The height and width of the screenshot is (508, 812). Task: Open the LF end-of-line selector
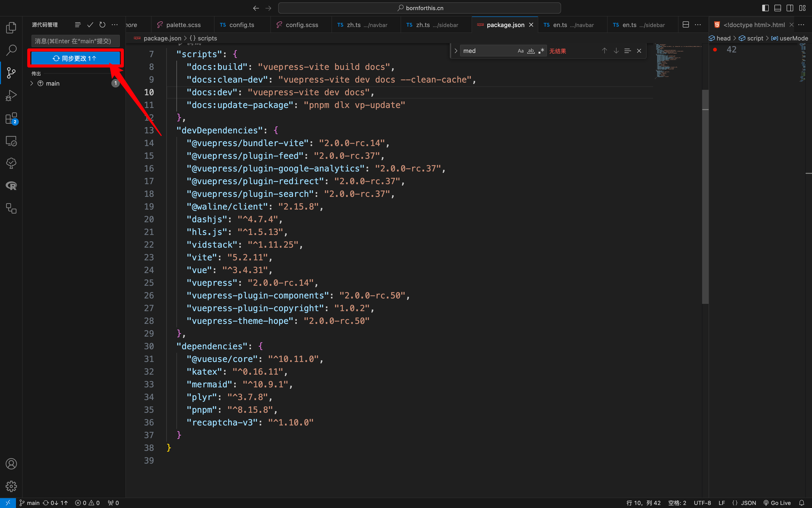coord(722,503)
